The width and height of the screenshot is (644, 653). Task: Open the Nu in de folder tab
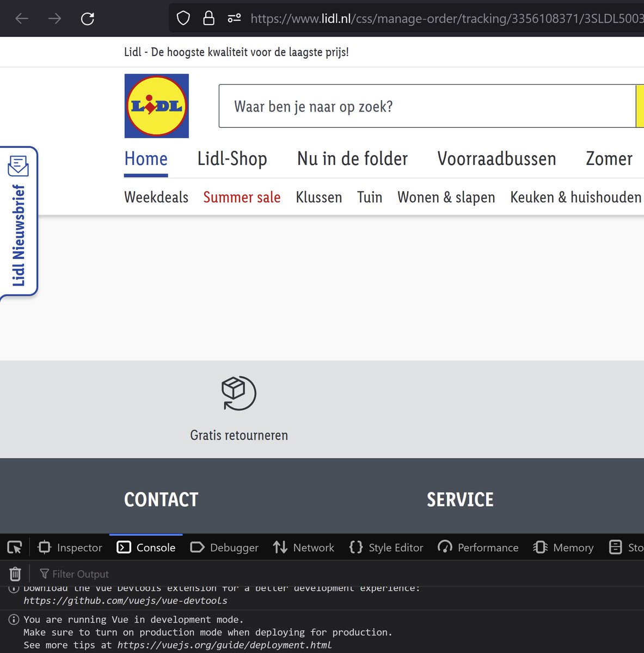pyautogui.click(x=352, y=159)
